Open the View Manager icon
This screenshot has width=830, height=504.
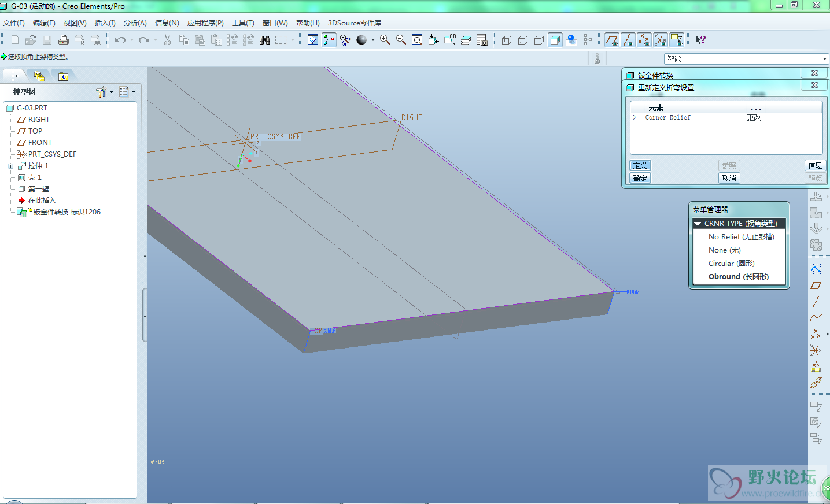point(482,40)
